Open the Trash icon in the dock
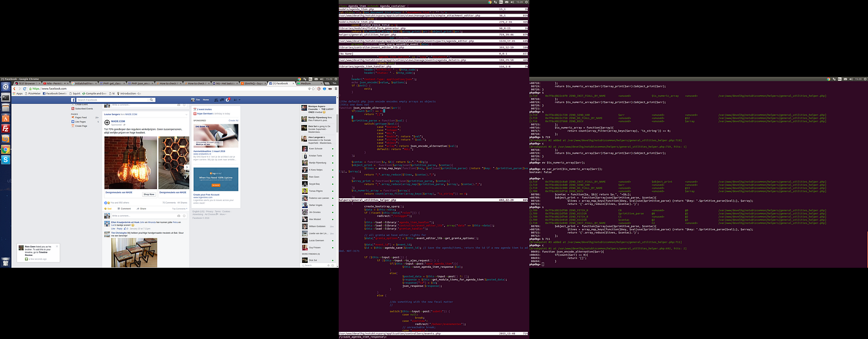Viewport: 868px width, 339px height. [5, 262]
